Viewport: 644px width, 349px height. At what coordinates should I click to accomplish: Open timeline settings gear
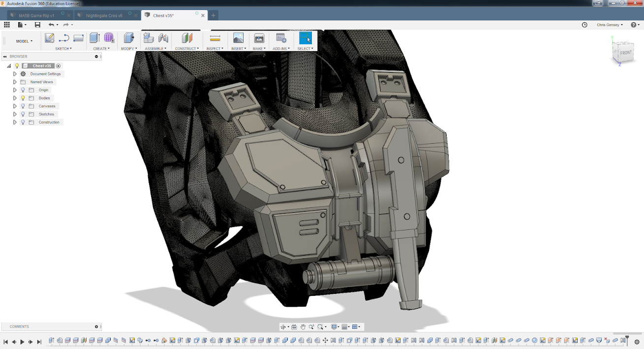click(637, 342)
